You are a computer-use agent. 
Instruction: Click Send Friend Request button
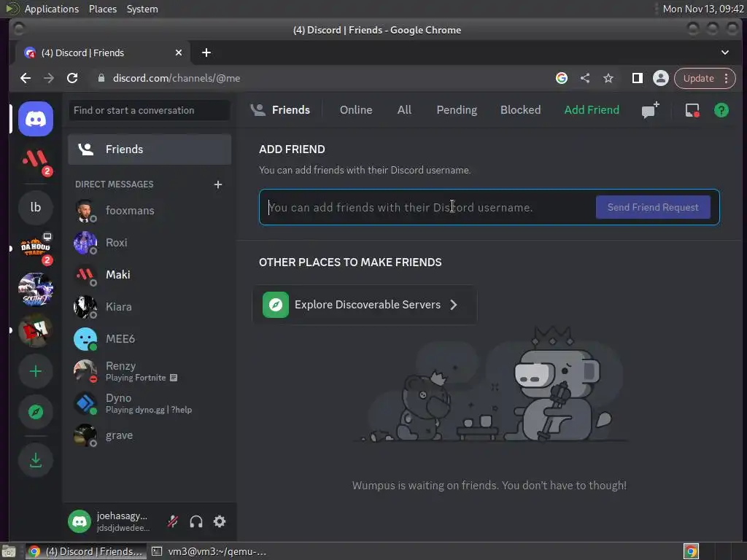pyautogui.click(x=653, y=207)
